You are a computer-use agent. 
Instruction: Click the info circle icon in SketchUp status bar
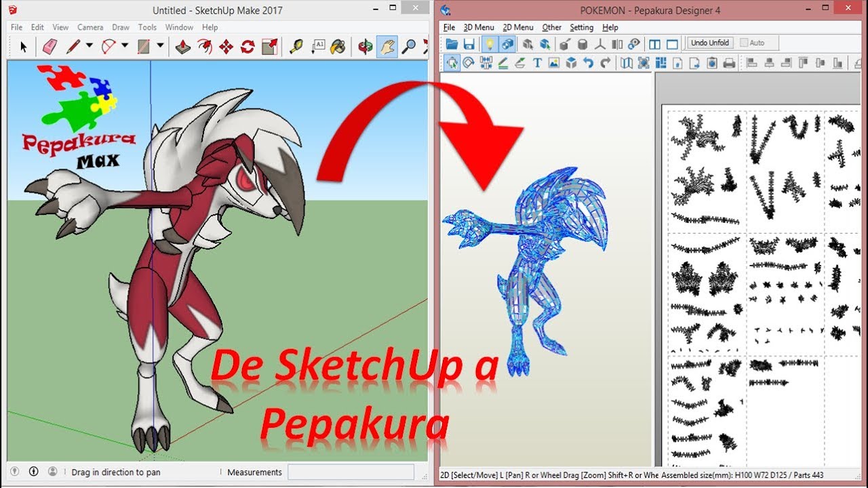point(33,472)
